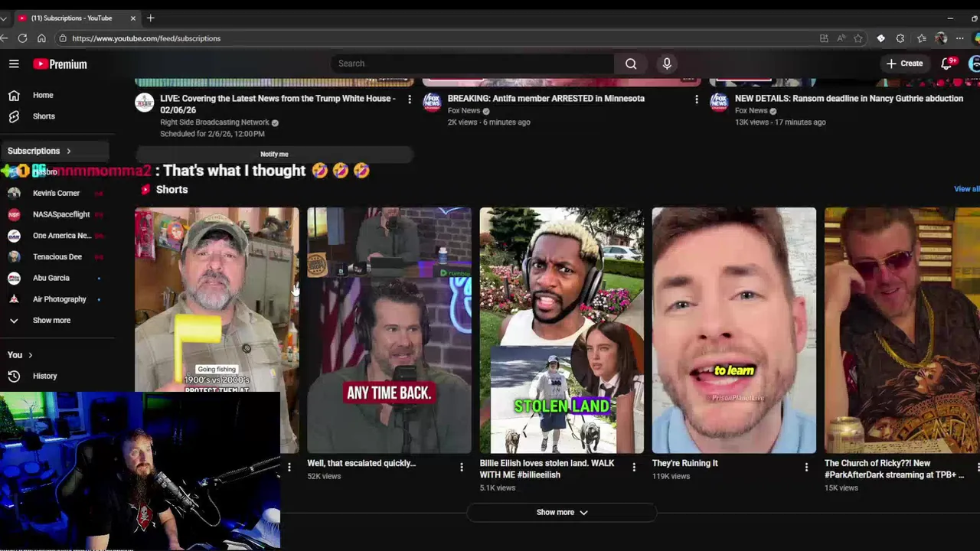
Task: Open options for Billie Eilish stolen land Short
Action: [x=634, y=467]
